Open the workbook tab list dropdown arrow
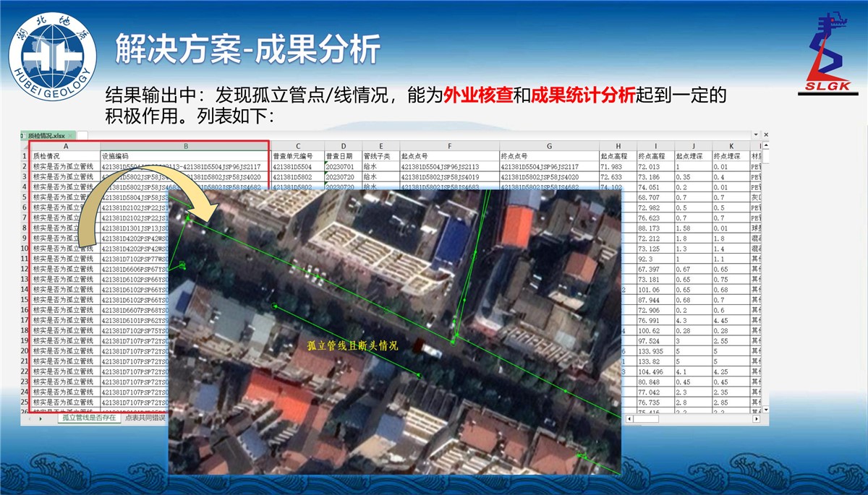Image resolution: width=868 pixels, height=495 pixels. [x=756, y=135]
